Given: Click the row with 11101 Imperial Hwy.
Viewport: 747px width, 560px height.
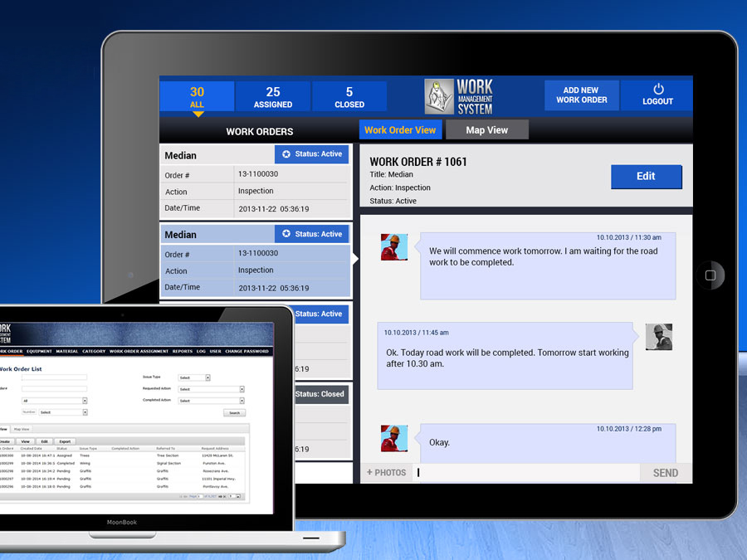Looking at the screenshot, I should point(123,479).
